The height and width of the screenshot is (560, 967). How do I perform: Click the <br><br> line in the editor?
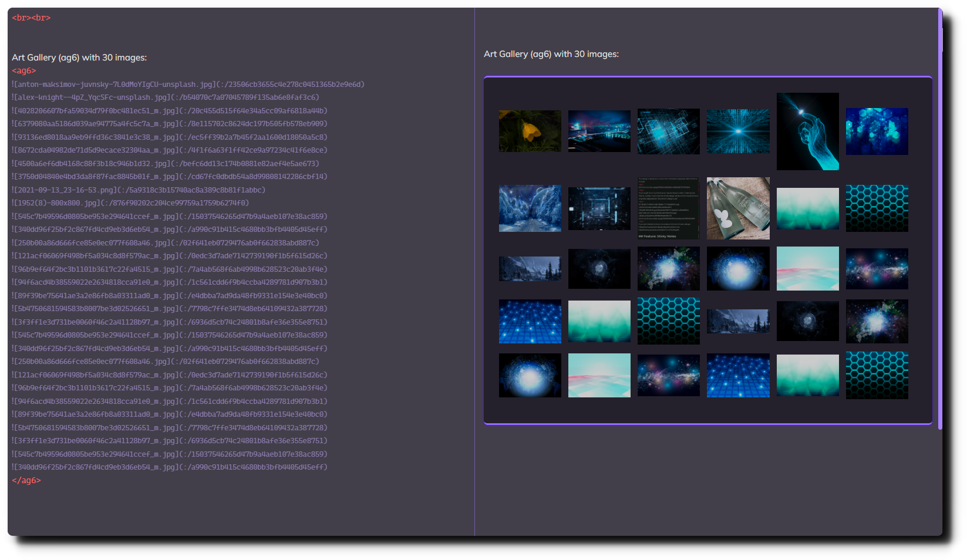tap(31, 18)
